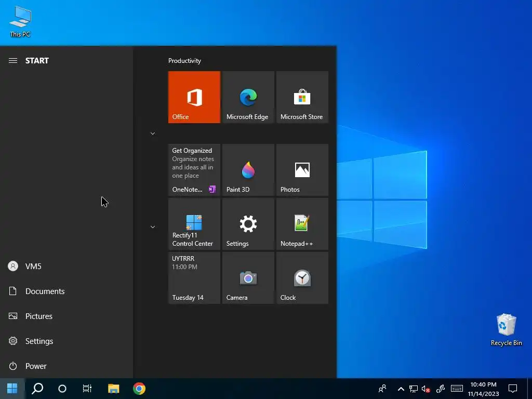Select the This PC desktop icon

(x=20, y=22)
